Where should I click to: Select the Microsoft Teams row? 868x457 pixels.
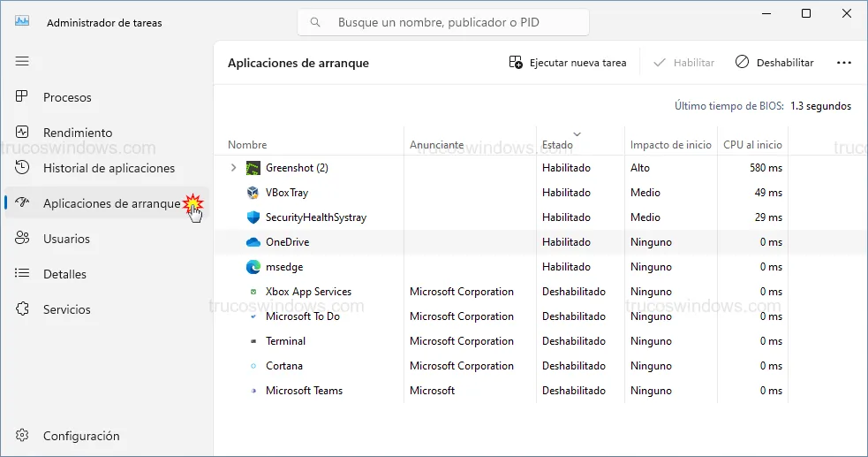pos(304,391)
